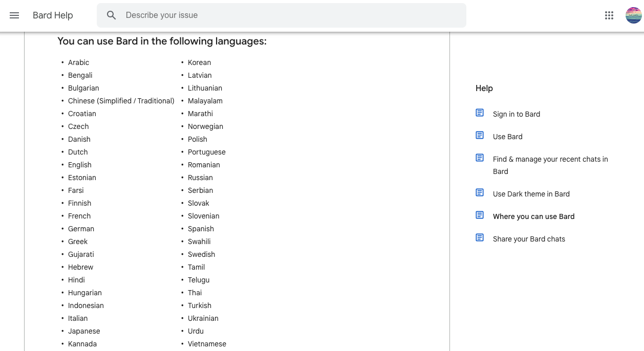
Task: Go to Bard Help home title
Action: [x=53, y=15]
